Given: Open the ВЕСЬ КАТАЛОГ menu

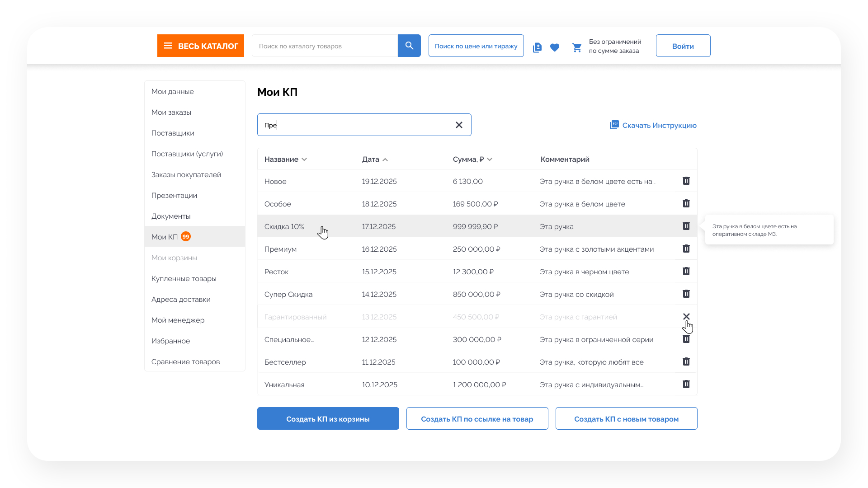Looking at the screenshot, I should (x=201, y=46).
